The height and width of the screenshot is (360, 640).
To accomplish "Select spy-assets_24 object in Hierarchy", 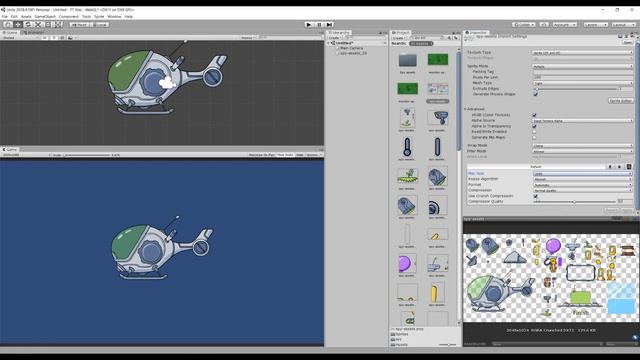I will [353, 53].
